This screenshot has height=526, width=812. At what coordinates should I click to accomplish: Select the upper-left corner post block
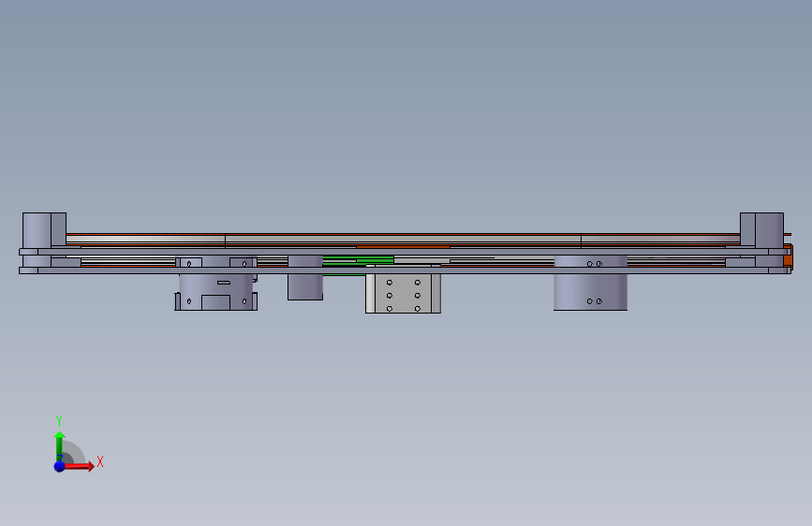click(44, 230)
